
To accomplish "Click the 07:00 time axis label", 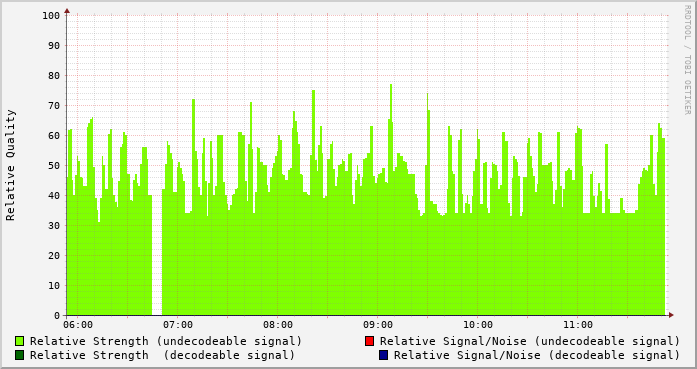I will [178, 325].
